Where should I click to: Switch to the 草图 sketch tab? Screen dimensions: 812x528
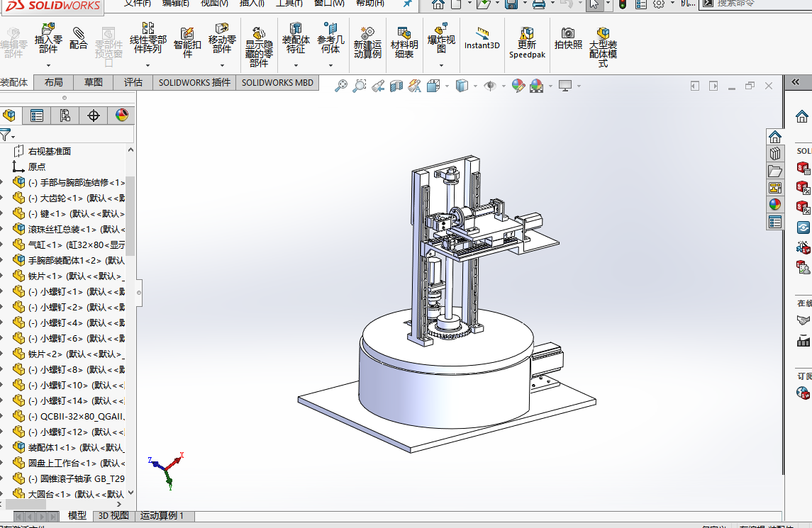pyautogui.click(x=93, y=82)
